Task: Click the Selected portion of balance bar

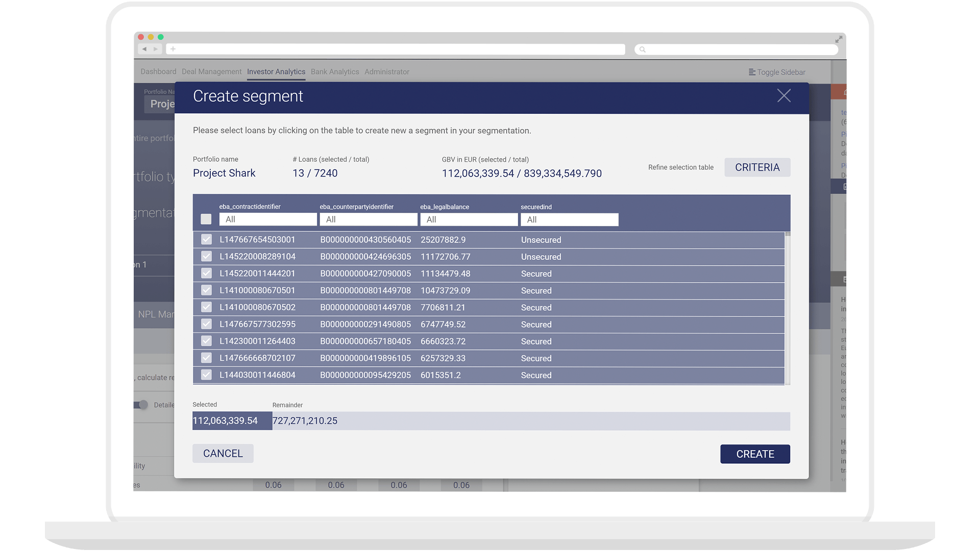Action: 232,421
